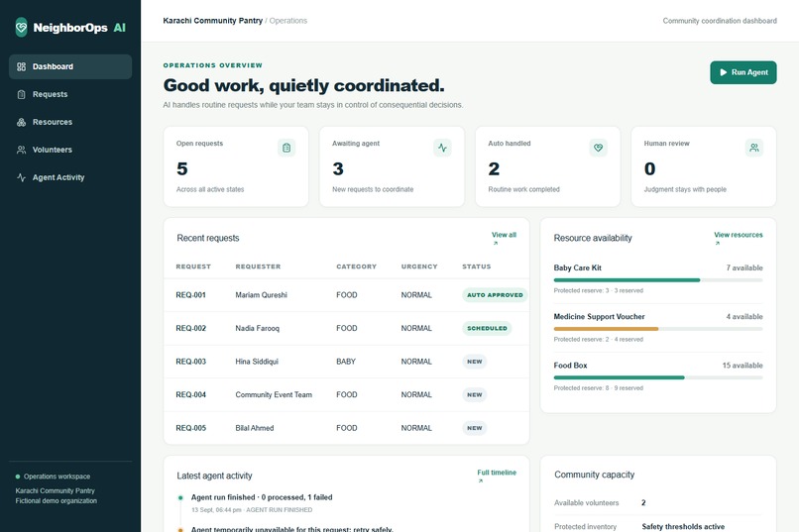Click the arrow icon under View all
Image resolution: width=799 pixels, height=532 pixels.
(x=496, y=244)
